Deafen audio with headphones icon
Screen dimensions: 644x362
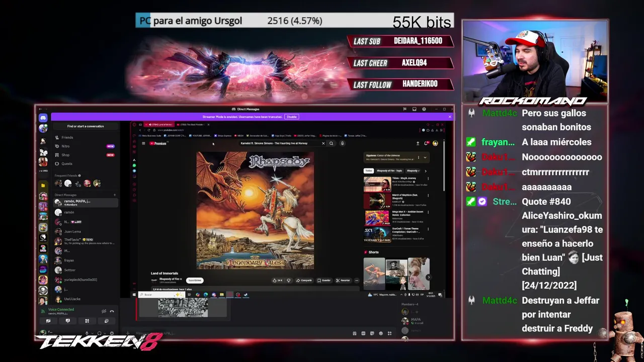[99, 333]
